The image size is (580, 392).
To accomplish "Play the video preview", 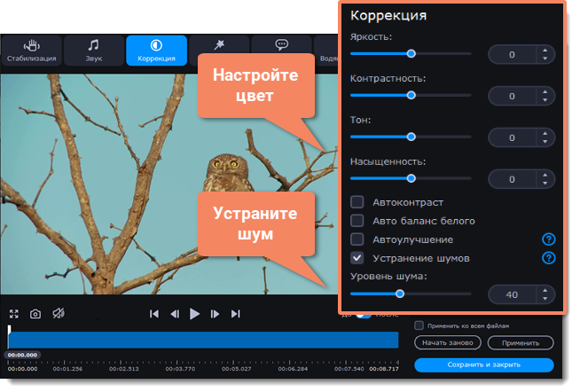I will pyautogui.click(x=195, y=314).
